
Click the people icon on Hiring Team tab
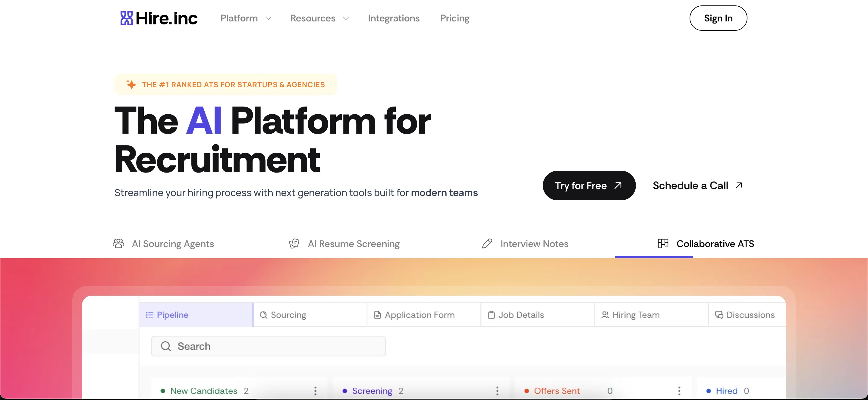[x=605, y=315]
